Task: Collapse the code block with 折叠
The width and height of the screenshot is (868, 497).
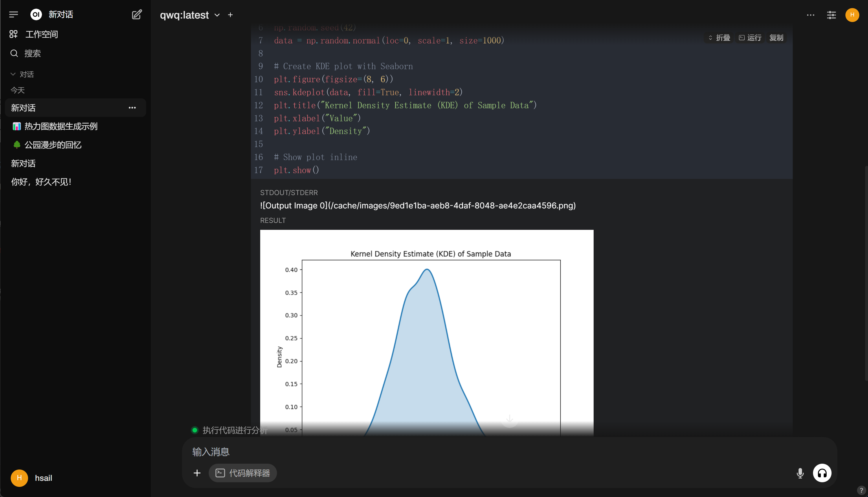Action: pyautogui.click(x=719, y=38)
